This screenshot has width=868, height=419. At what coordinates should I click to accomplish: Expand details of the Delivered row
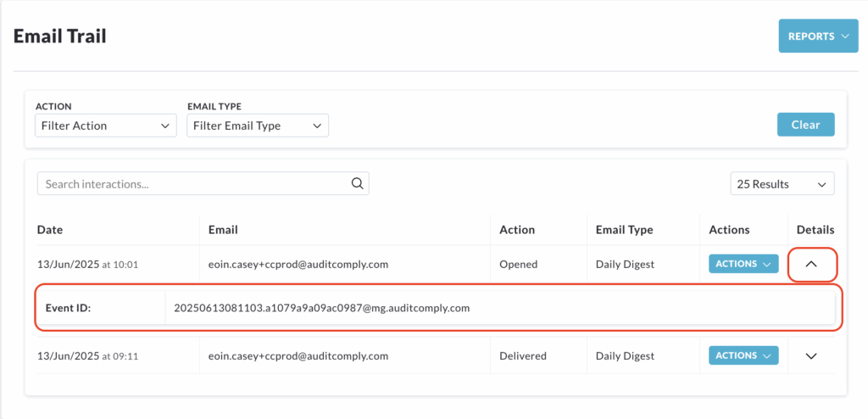tap(811, 356)
